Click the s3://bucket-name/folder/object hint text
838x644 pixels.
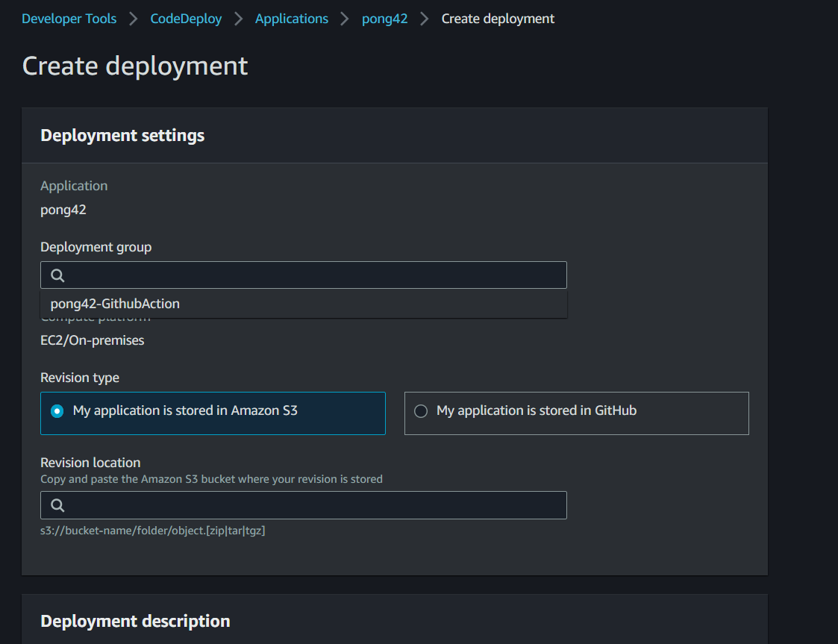[153, 531]
